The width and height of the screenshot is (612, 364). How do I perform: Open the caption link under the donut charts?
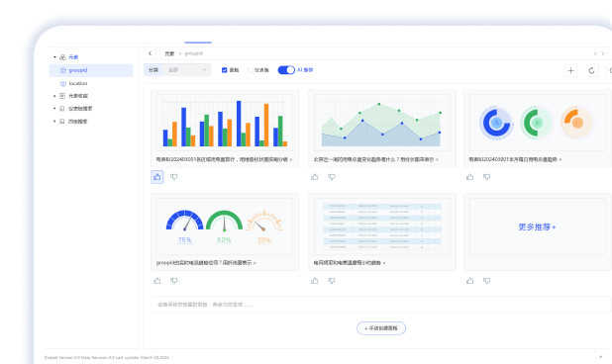point(515,160)
